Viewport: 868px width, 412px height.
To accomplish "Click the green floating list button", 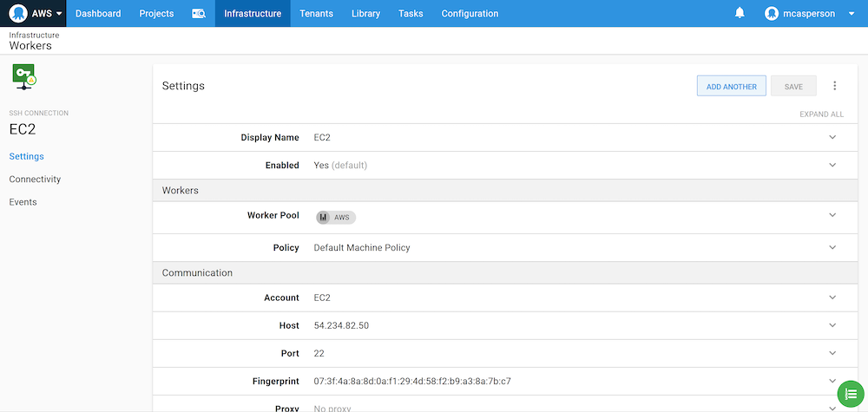I will pyautogui.click(x=850, y=394).
